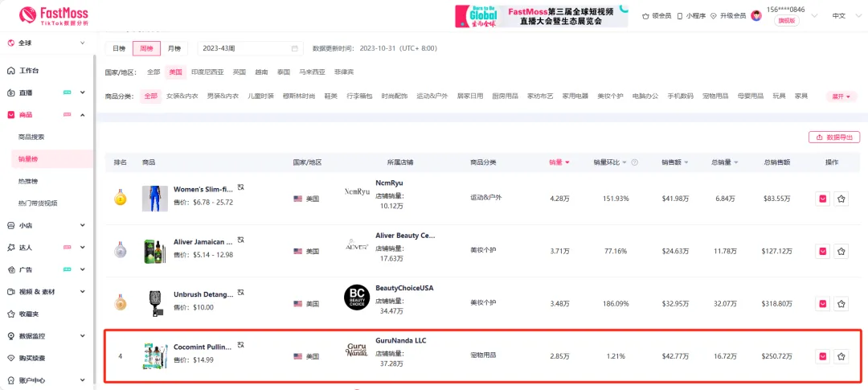Open the FastMoss global conference banner

tap(542, 16)
